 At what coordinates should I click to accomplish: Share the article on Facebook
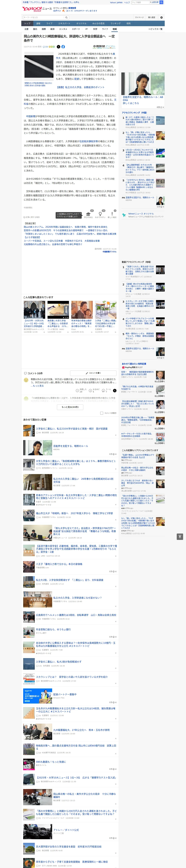[63, 47]
